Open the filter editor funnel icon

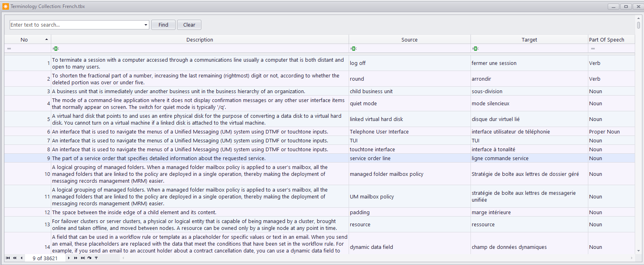(x=96, y=258)
